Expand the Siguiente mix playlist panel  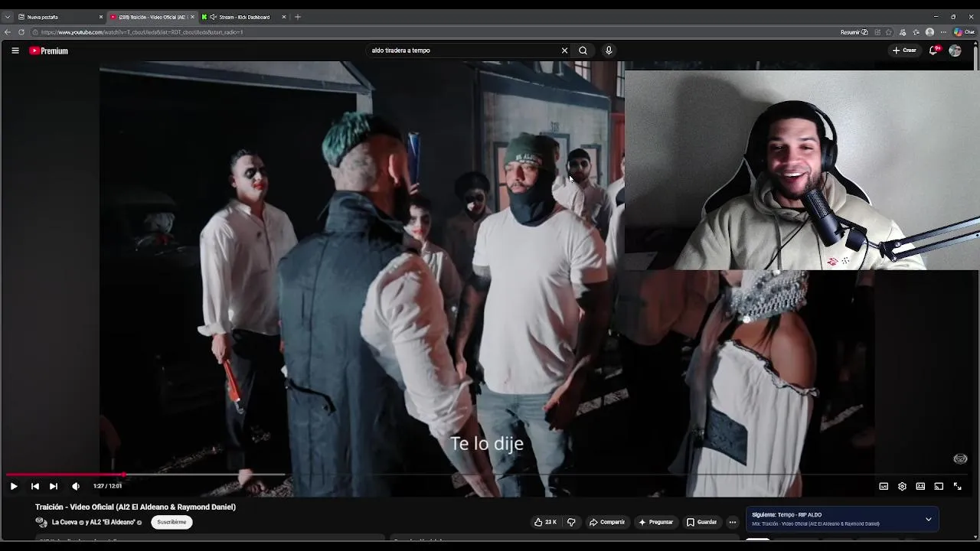[928, 519]
